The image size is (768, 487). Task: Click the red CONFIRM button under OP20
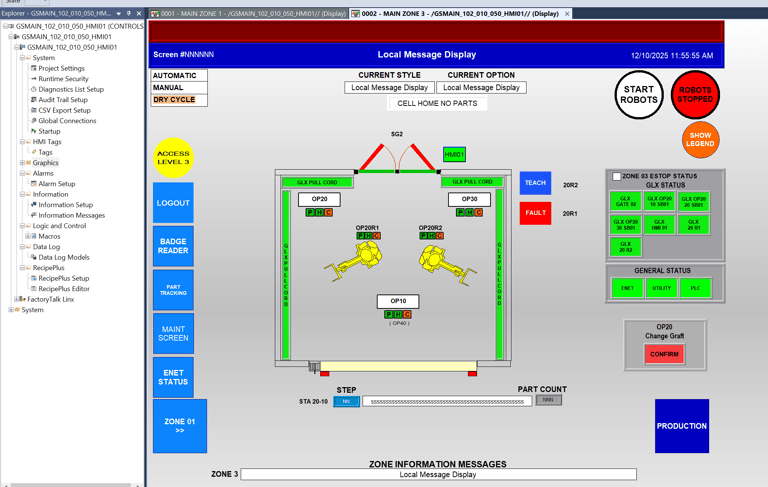(x=664, y=354)
